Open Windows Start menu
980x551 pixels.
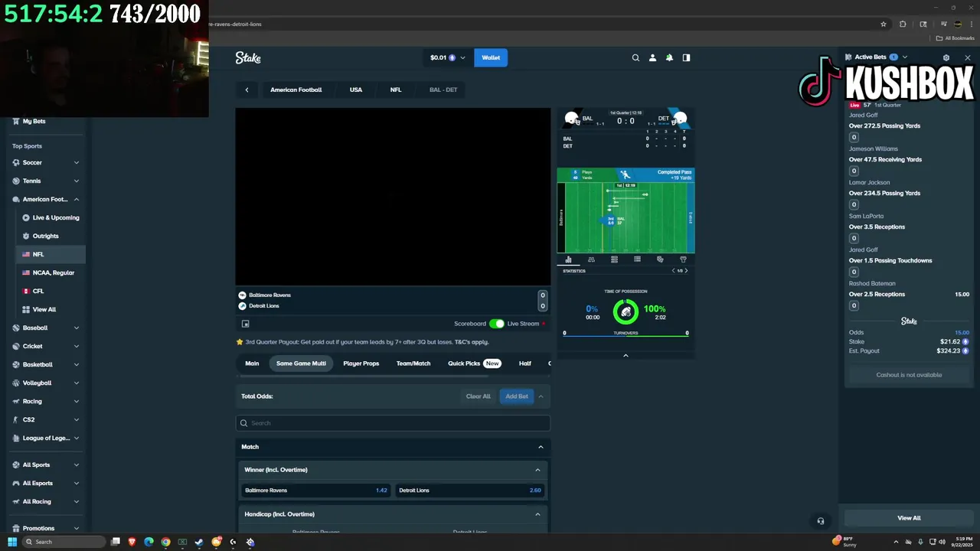[12, 542]
